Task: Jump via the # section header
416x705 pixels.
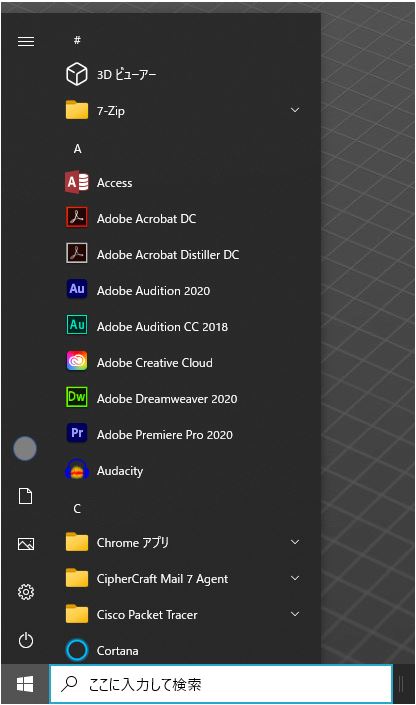Action: pos(77,40)
